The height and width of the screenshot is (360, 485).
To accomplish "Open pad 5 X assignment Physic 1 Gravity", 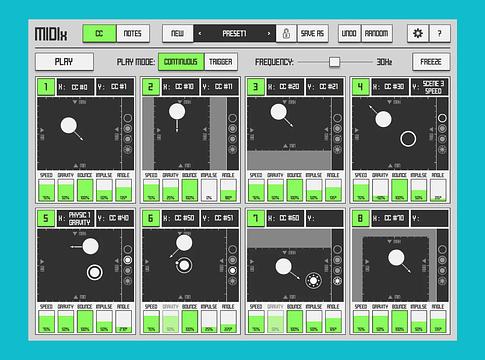I will point(75,218).
